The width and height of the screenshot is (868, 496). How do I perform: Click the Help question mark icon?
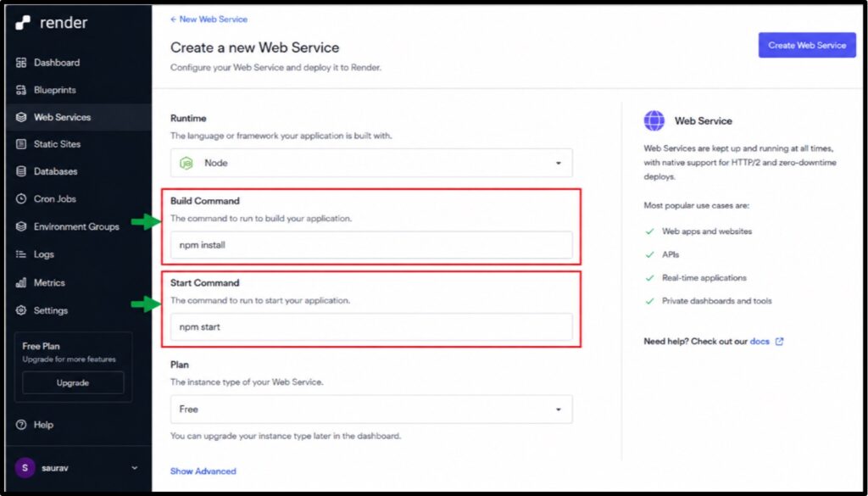click(x=21, y=425)
